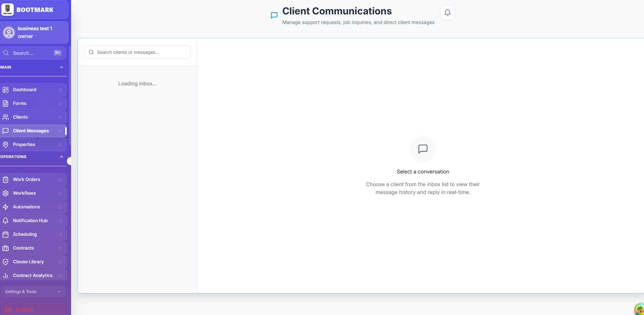Favorite Clients with its star
This screenshot has height=315, width=644.
pyautogui.click(x=60, y=117)
